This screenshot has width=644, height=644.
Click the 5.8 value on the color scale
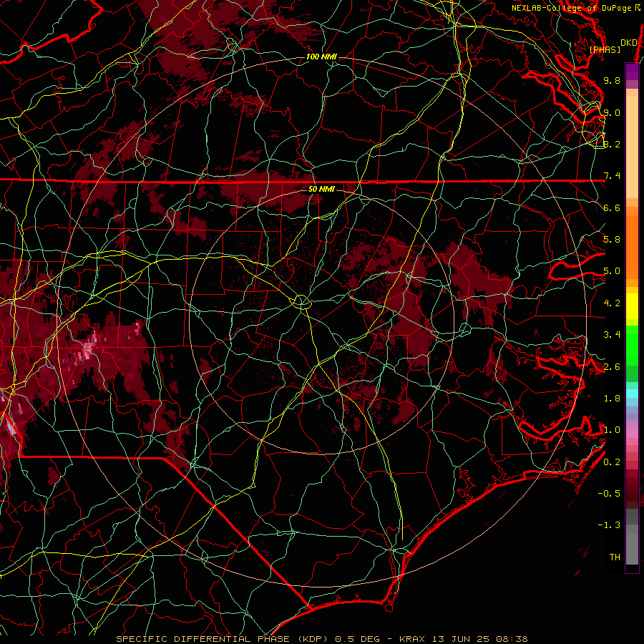pyautogui.click(x=612, y=240)
